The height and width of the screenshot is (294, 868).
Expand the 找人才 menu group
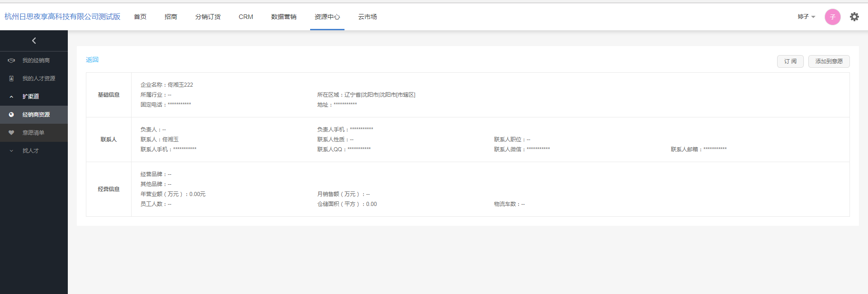[11, 151]
